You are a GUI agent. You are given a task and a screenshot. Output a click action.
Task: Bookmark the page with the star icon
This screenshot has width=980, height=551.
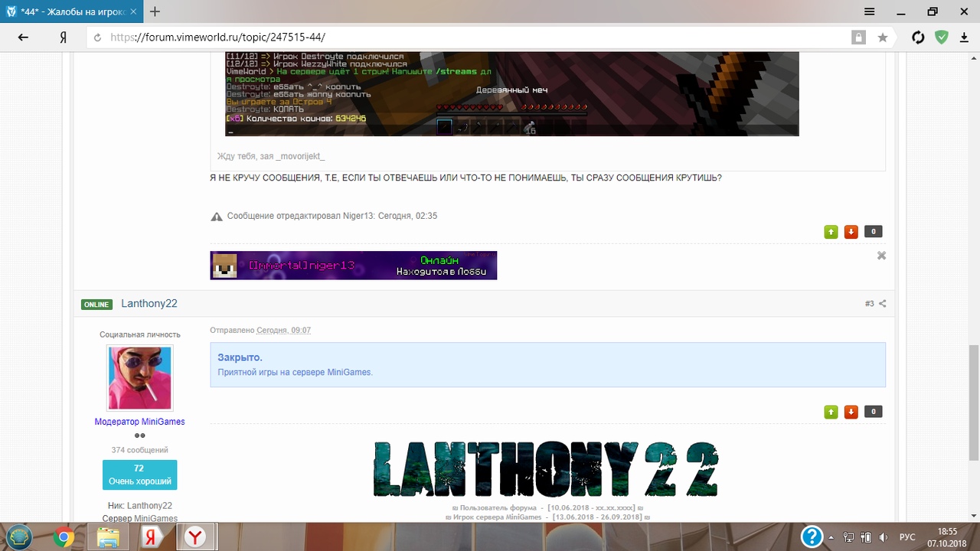tap(883, 37)
